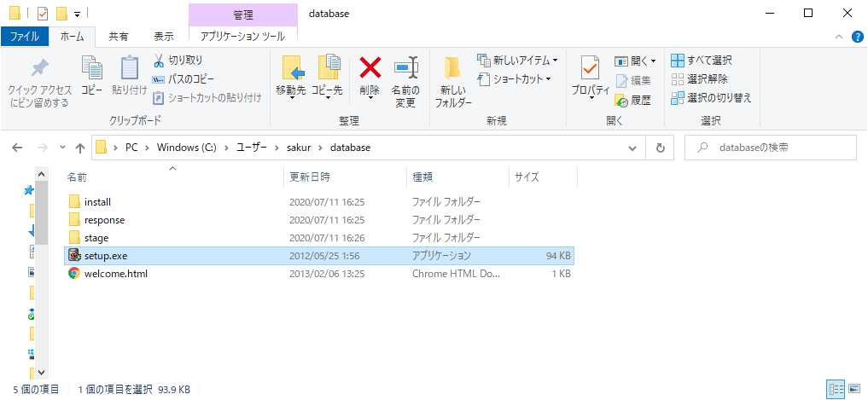This screenshot has width=868, height=400.
Task: Expand the sakur breadcrumb chevron
Action: coord(322,148)
